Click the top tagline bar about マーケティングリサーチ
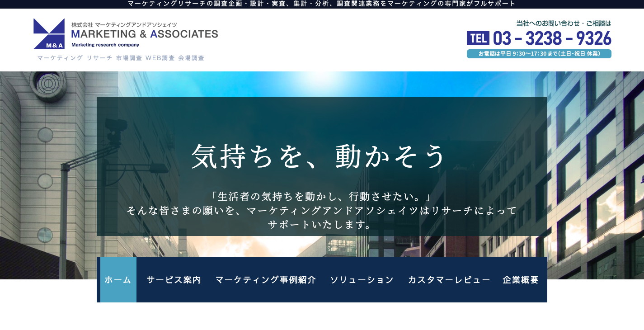The image size is (644, 330). [322, 4]
